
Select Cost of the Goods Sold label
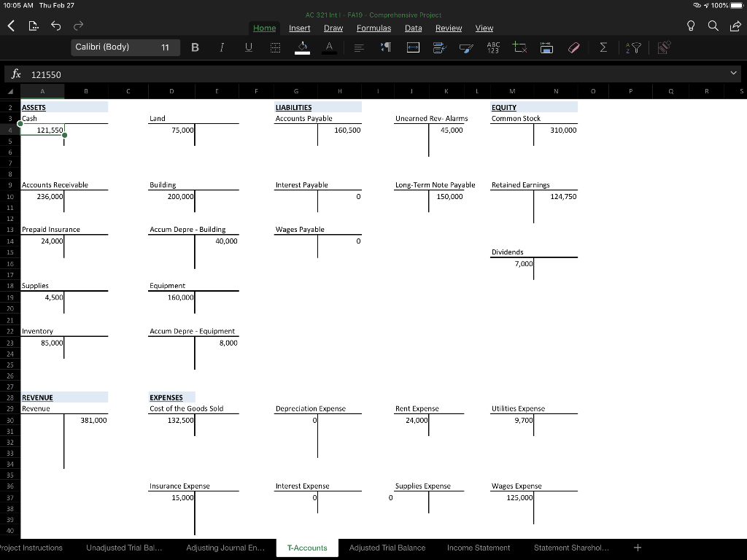coord(186,408)
